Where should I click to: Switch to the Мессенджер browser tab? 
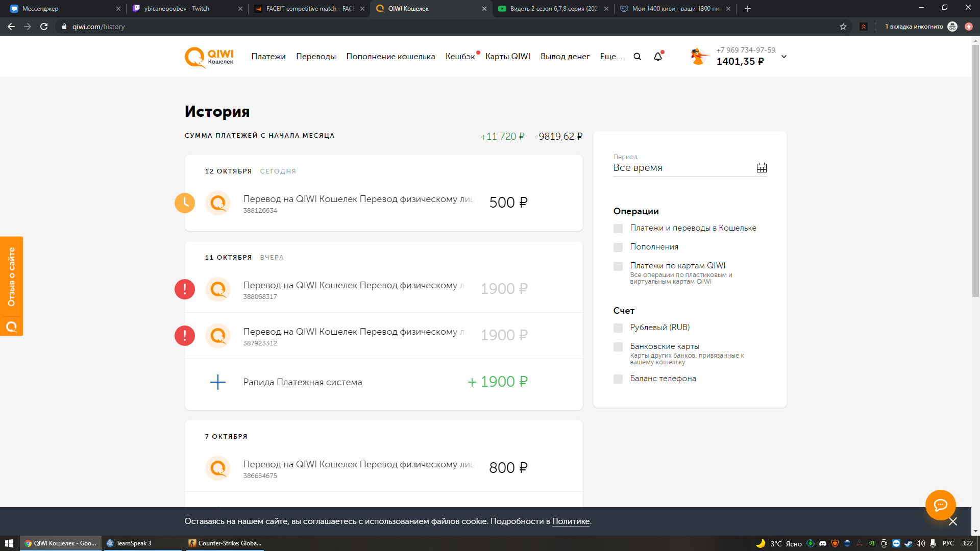64,9
